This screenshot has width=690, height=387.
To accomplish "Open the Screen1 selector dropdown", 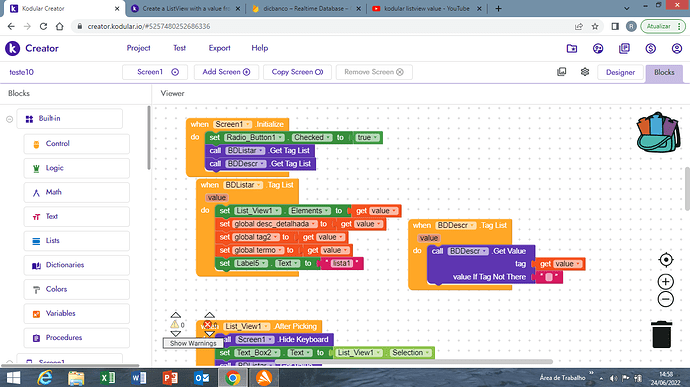I will point(155,72).
